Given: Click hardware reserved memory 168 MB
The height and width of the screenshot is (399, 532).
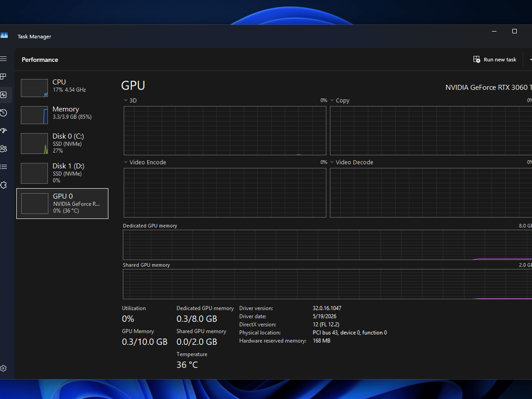Looking at the screenshot, I should click(322, 341).
